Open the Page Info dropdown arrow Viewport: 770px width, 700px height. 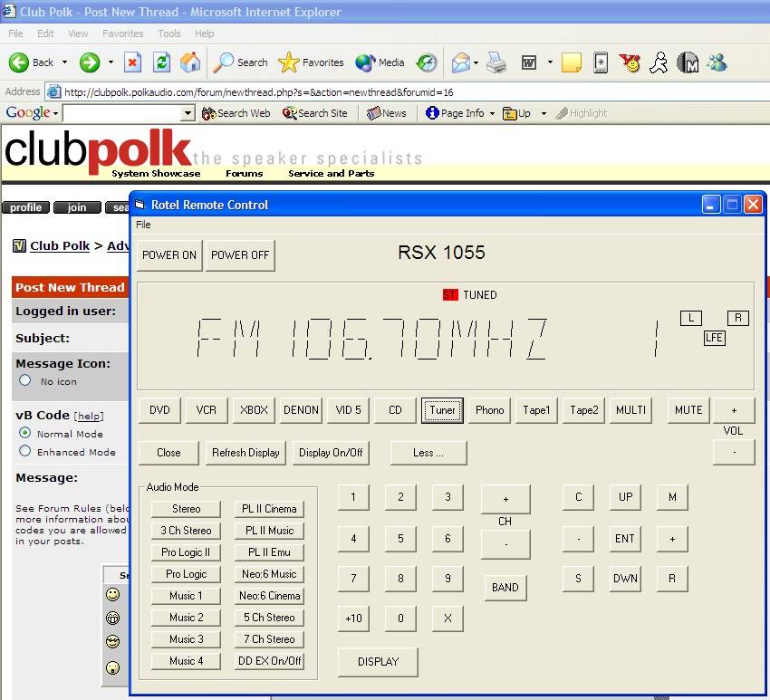click(x=492, y=113)
